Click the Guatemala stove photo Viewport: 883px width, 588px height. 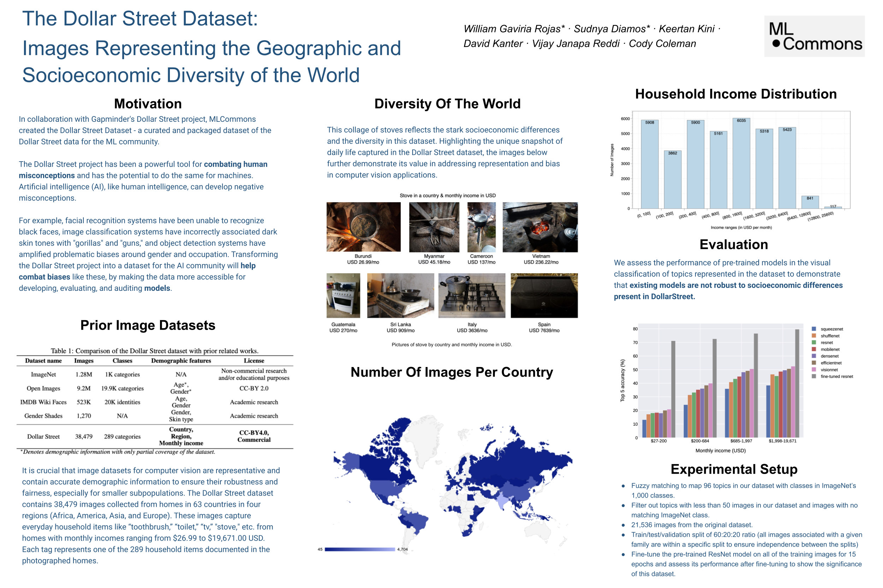click(x=343, y=295)
